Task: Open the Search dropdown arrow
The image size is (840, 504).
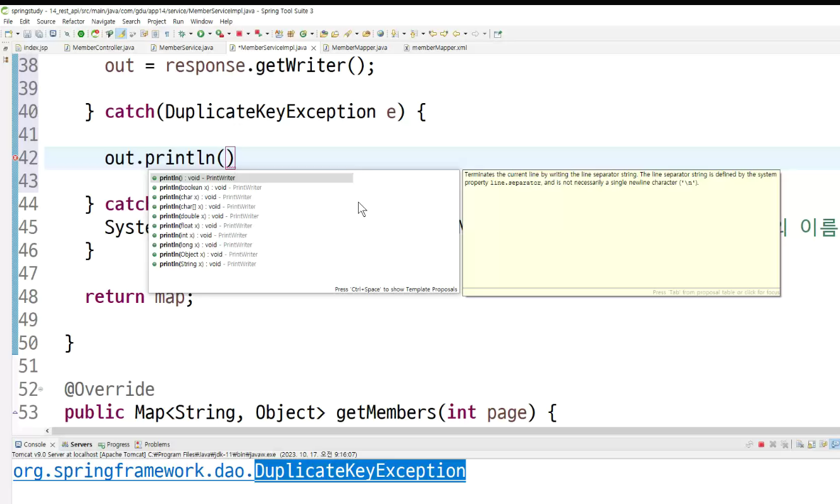Action: [x=357, y=34]
